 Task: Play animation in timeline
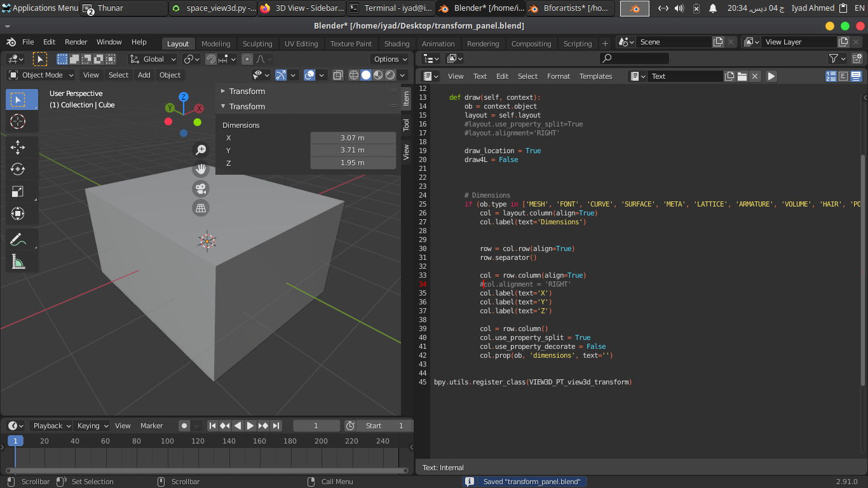pos(250,426)
